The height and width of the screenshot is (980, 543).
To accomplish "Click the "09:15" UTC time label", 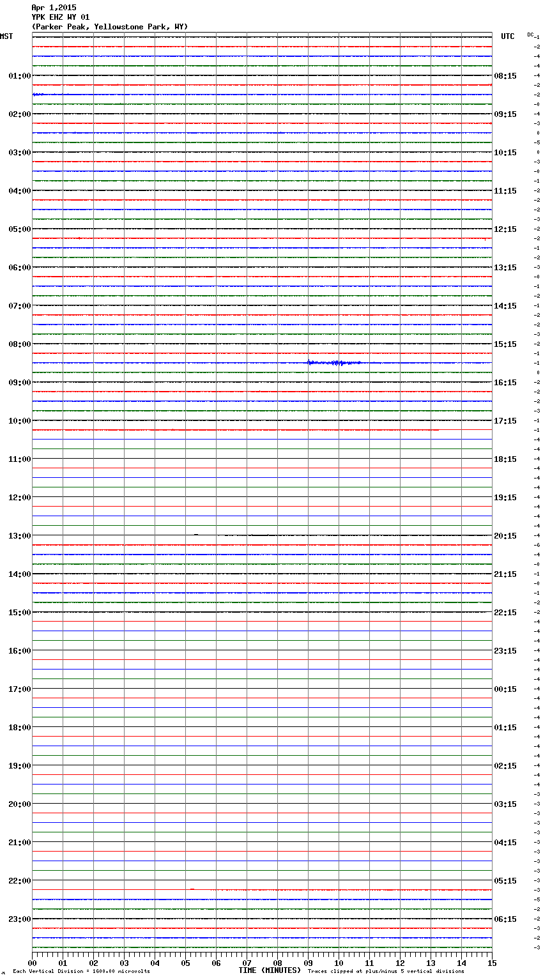I will click(x=505, y=114).
